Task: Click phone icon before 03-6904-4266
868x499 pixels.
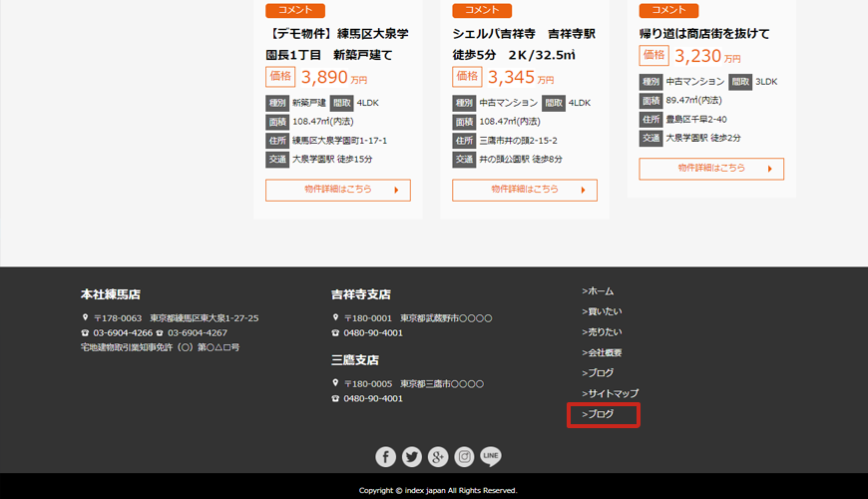Action: (x=86, y=332)
